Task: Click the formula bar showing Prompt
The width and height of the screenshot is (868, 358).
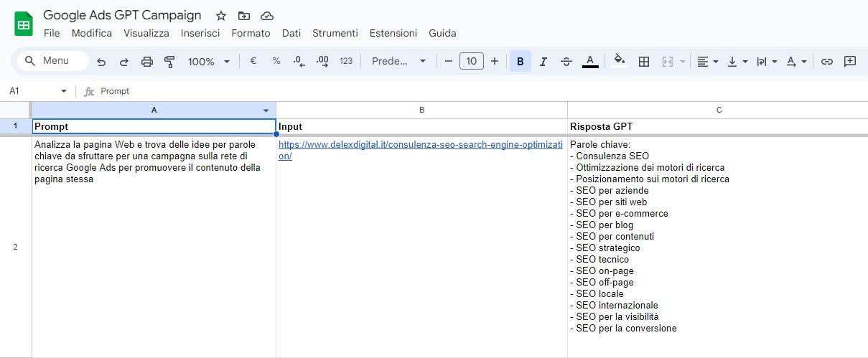Action: click(481, 91)
